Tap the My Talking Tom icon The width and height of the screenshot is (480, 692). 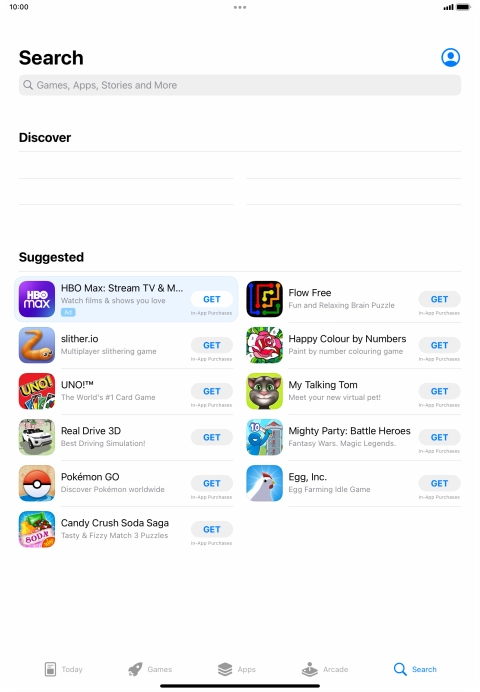point(264,391)
